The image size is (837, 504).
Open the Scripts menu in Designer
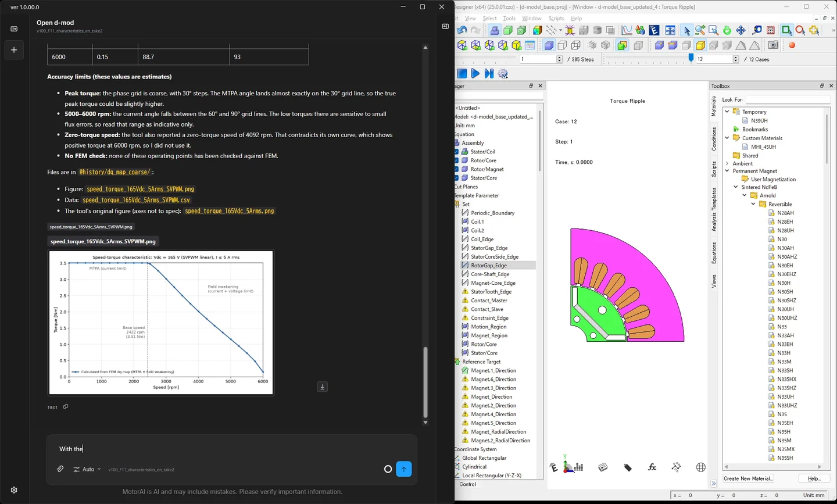click(x=556, y=19)
